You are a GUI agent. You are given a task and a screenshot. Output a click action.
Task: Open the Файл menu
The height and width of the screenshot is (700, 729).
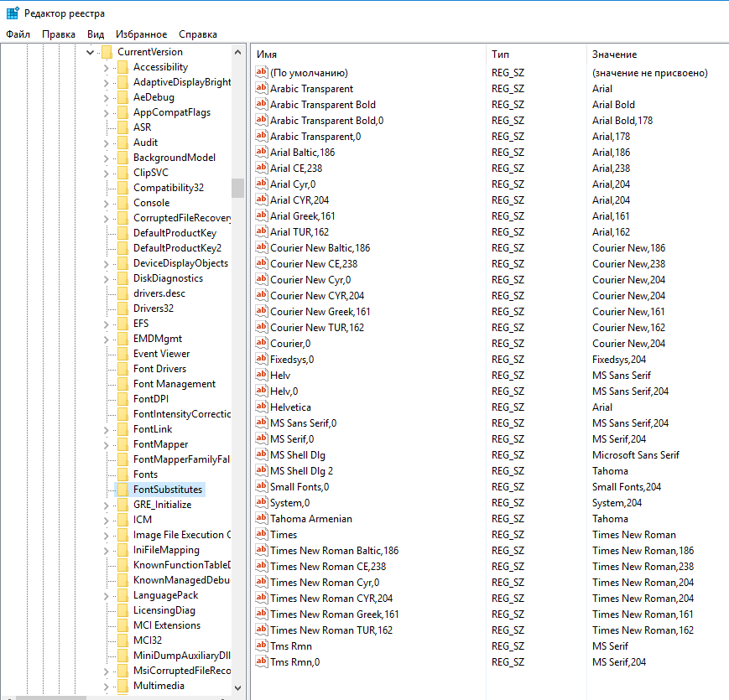pos(18,34)
